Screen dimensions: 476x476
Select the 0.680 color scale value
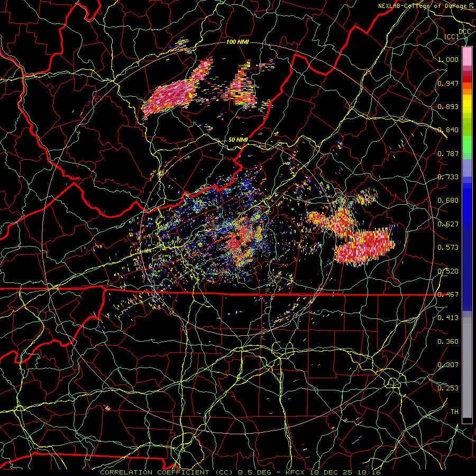point(448,200)
